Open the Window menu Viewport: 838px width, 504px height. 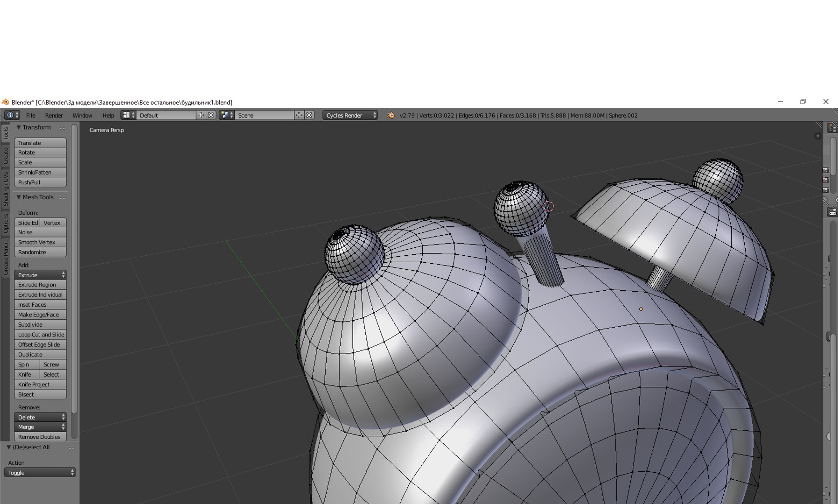tap(82, 115)
